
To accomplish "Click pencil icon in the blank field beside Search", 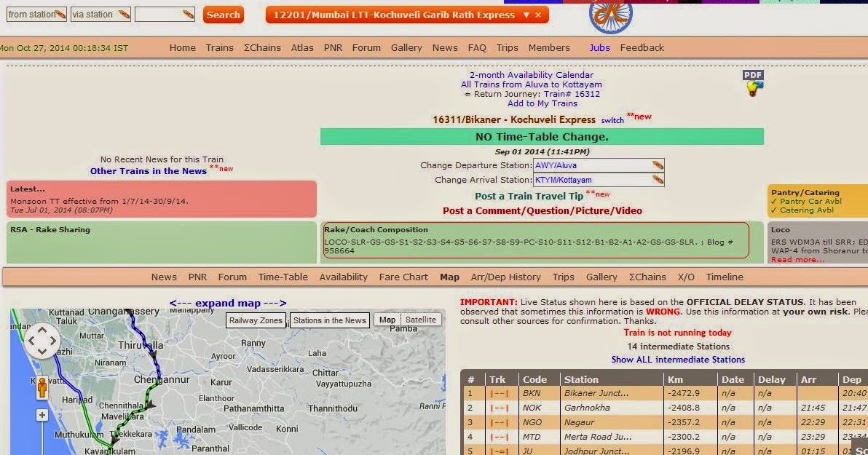I will coord(189,15).
